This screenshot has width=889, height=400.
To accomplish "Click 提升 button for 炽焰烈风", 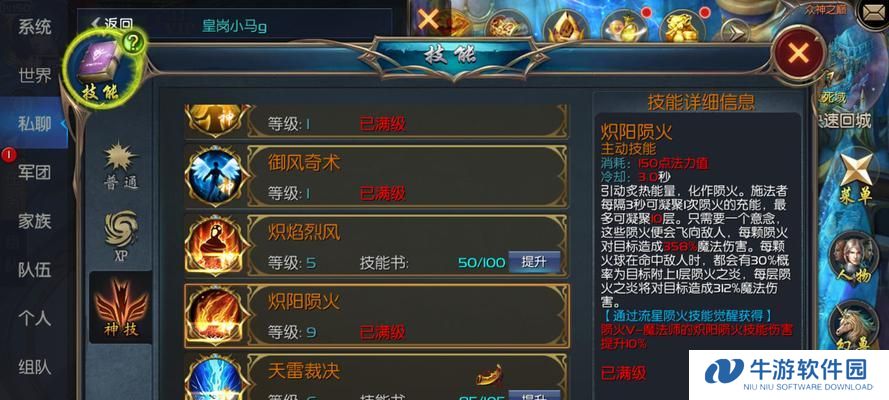I will 534,262.
